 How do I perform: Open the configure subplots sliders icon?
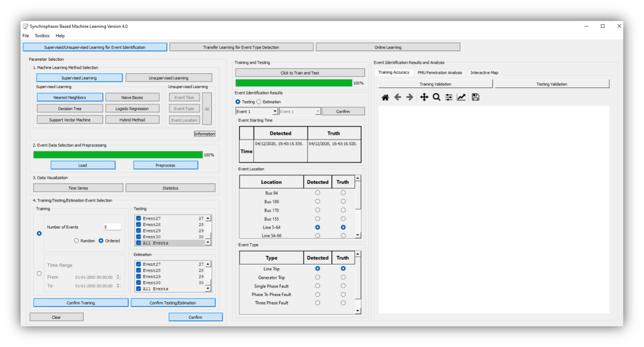[449, 98]
